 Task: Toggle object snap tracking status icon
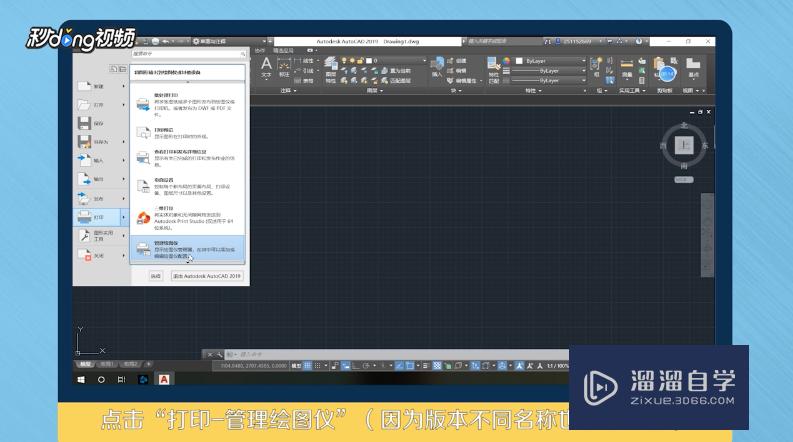click(399, 366)
